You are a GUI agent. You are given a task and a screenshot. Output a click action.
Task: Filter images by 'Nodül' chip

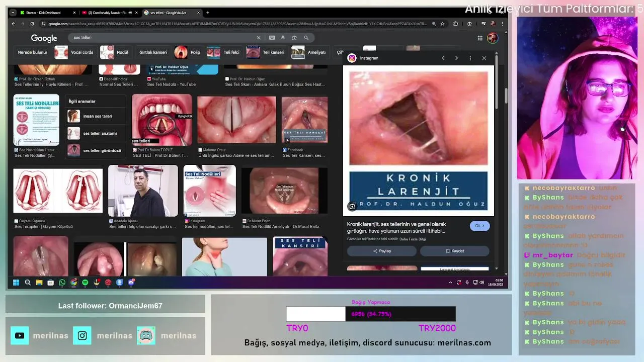115,52
